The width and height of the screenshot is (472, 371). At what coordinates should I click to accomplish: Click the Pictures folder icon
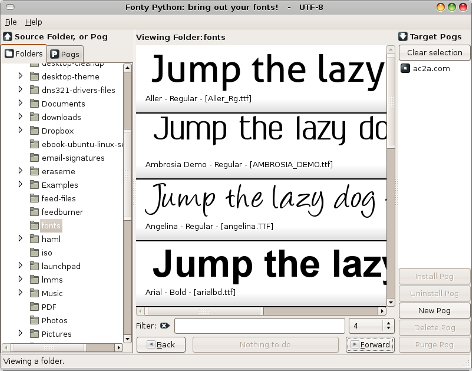(34, 334)
